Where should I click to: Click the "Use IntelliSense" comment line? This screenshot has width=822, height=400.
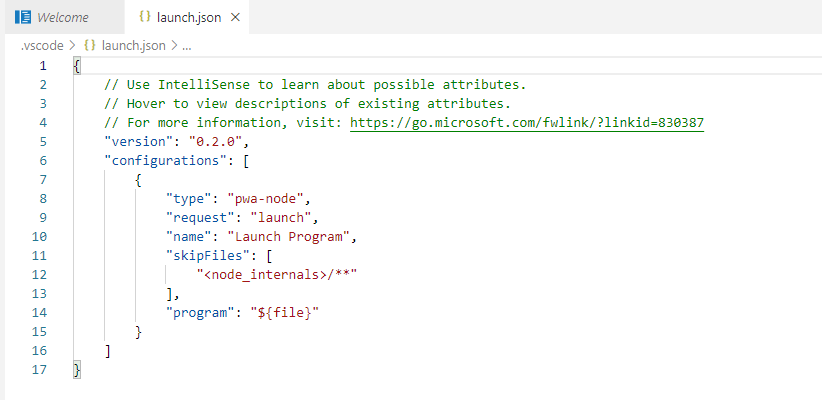pyautogui.click(x=315, y=85)
